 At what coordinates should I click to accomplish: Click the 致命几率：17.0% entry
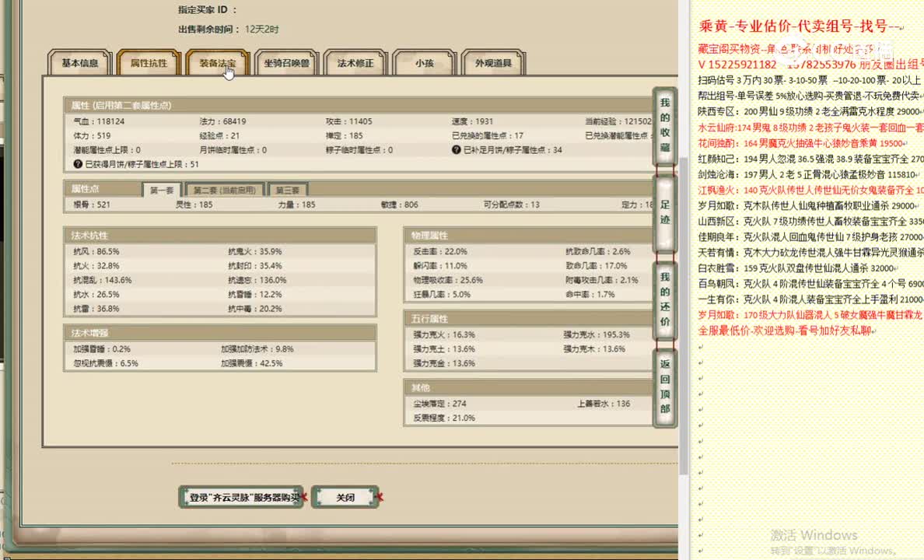[597, 266]
